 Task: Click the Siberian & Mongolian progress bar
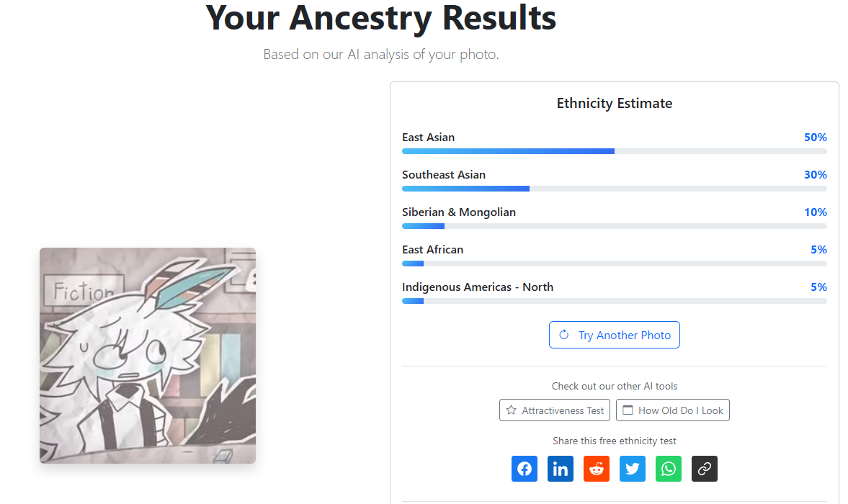614,226
